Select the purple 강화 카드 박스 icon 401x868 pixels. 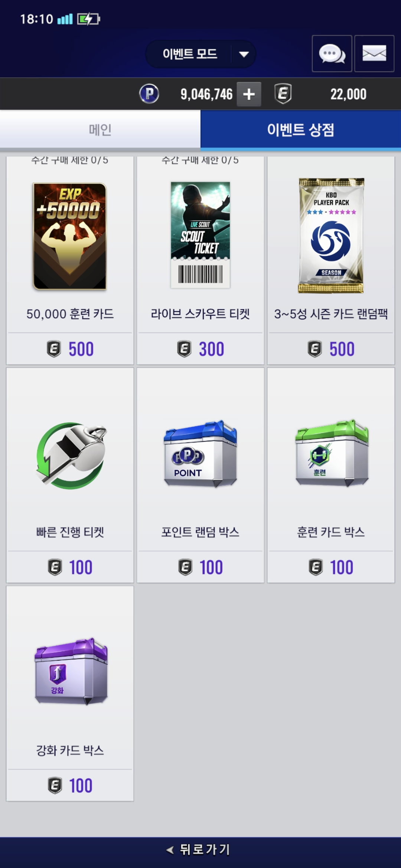[71, 671]
